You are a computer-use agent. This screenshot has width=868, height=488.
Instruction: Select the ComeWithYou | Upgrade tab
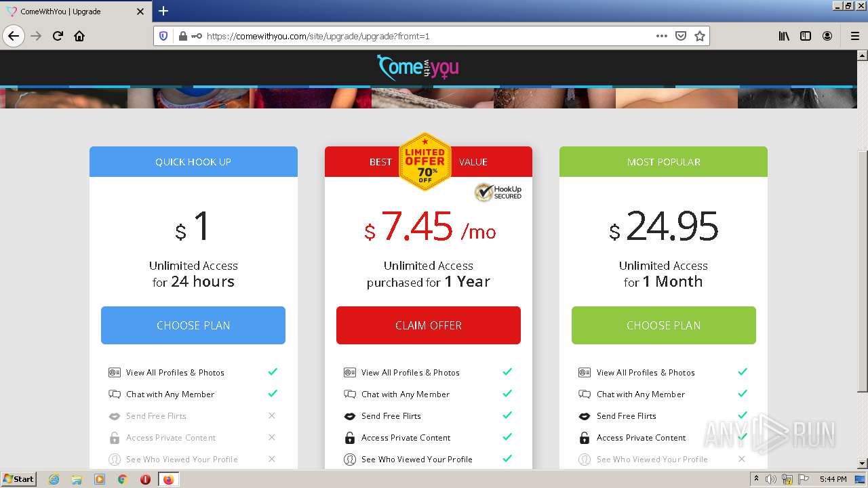point(75,12)
